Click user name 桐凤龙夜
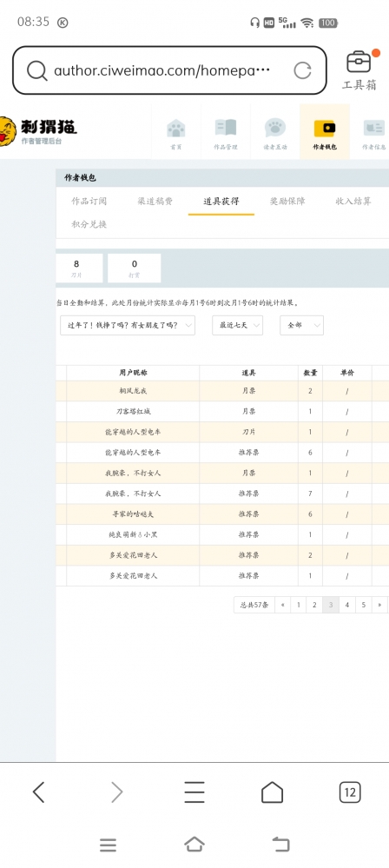Image resolution: width=389 pixels, height=868 pixels. 133,391
